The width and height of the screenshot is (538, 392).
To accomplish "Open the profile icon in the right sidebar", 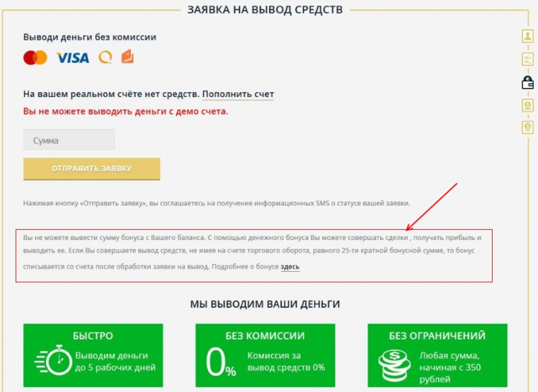I will click(x=527, y=35).
